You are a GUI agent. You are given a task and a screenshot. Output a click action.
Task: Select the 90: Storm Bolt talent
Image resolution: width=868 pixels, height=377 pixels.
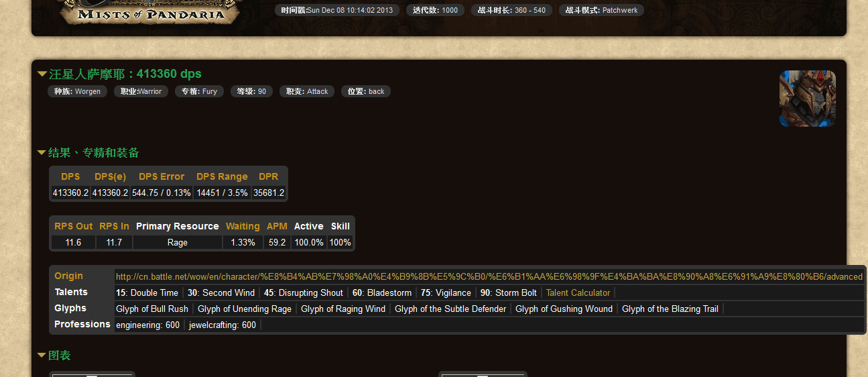(x=509, y=292)
